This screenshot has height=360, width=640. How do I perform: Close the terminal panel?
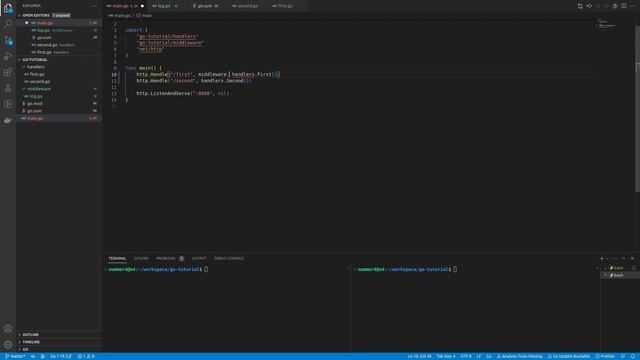coord(632,258)
